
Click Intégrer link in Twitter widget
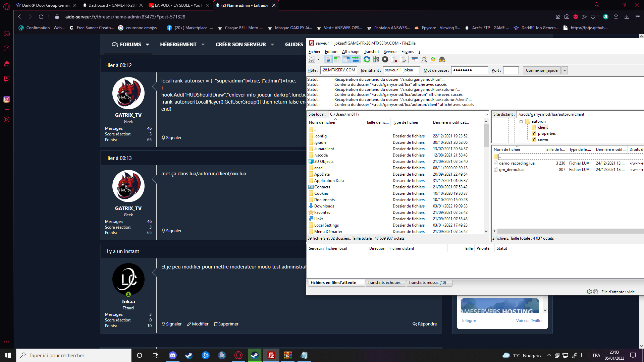coord(469,321)
